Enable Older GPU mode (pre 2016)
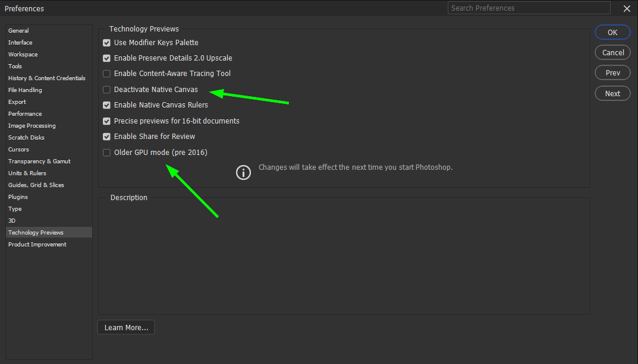 106,152
